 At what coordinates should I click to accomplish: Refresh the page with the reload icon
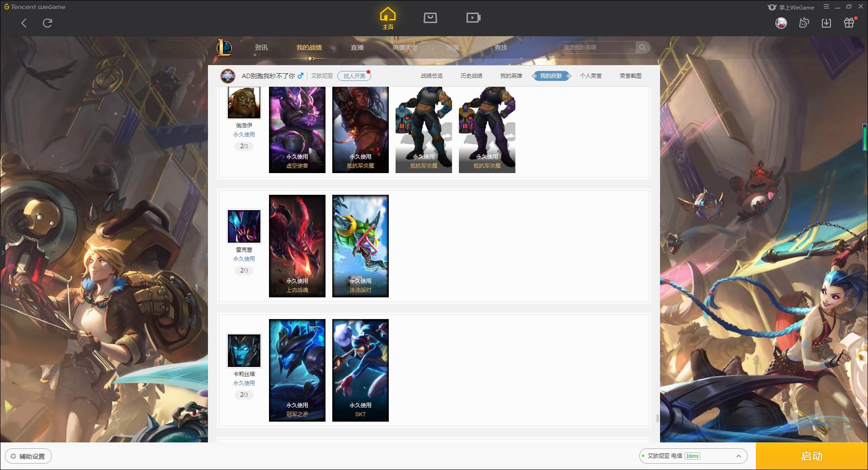click(x=47, y=23)
